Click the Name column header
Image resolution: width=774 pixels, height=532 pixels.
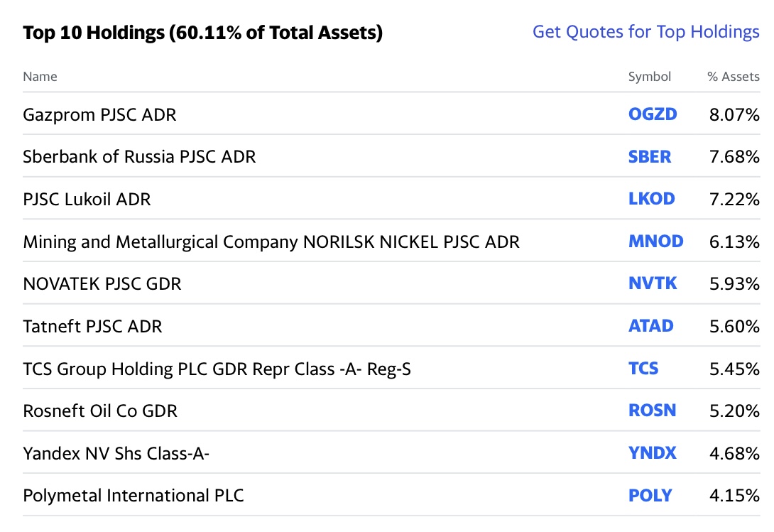[40, 77]
